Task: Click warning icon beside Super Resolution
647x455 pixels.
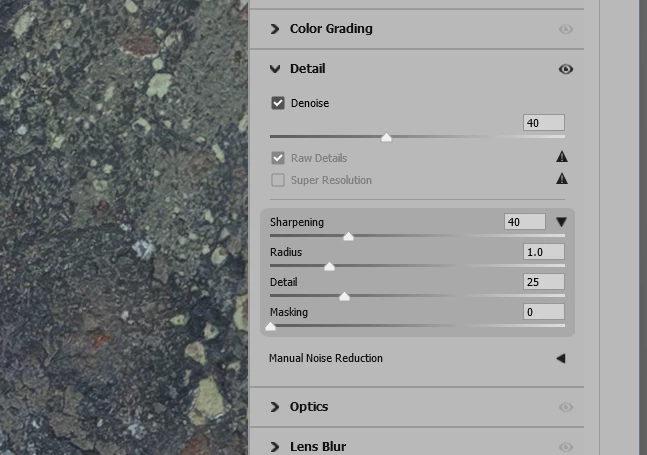Action: [561, 179]
